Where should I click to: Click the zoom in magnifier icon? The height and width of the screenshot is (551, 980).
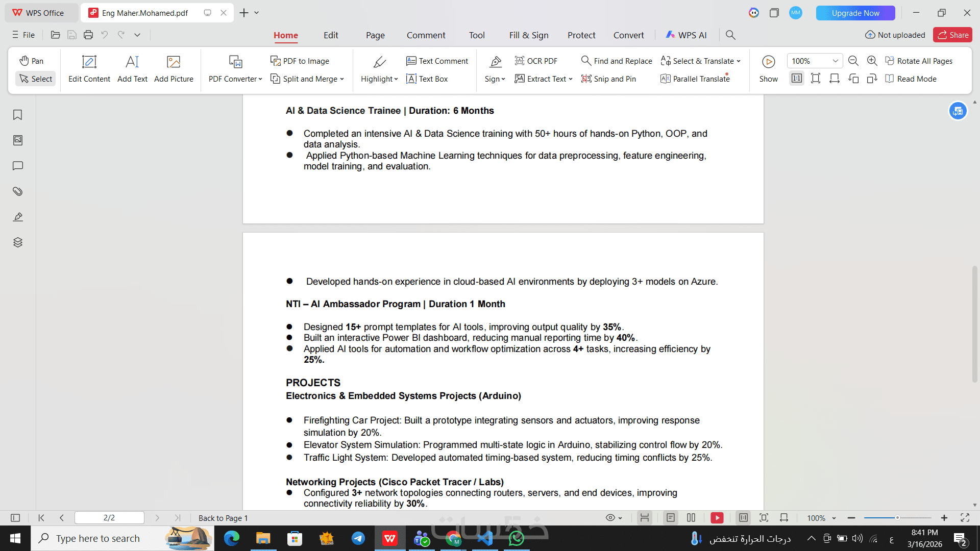(x=872, y=61)
